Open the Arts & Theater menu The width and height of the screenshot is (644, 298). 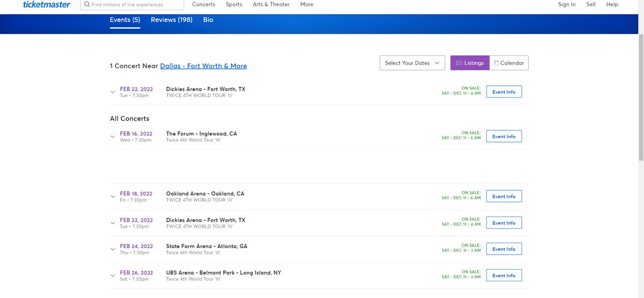click(271, 4)
